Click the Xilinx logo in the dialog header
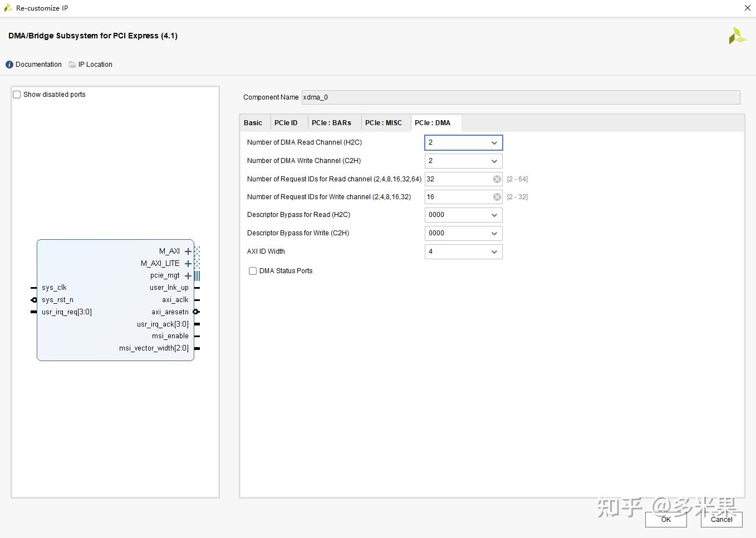 click(x=737, y=36)
